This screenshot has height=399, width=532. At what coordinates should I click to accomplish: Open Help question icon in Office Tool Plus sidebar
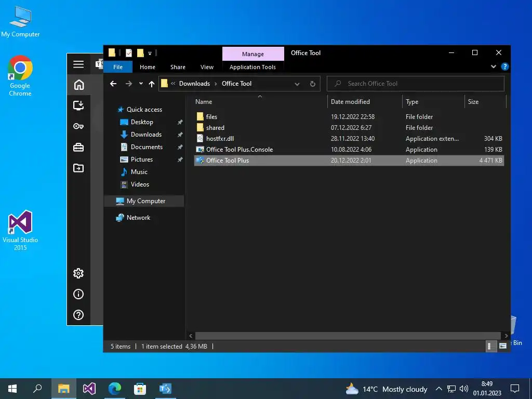(78, 315)
